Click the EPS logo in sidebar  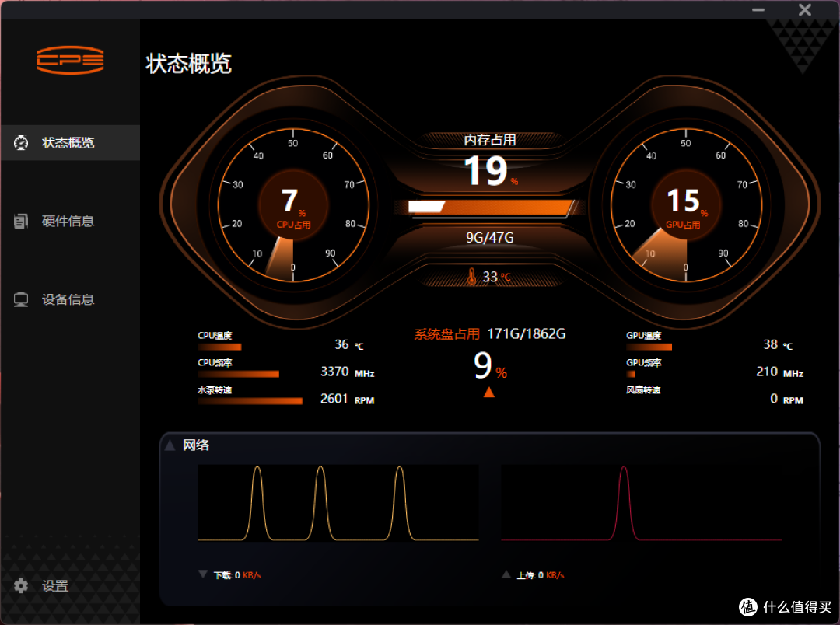coord(70,60)
